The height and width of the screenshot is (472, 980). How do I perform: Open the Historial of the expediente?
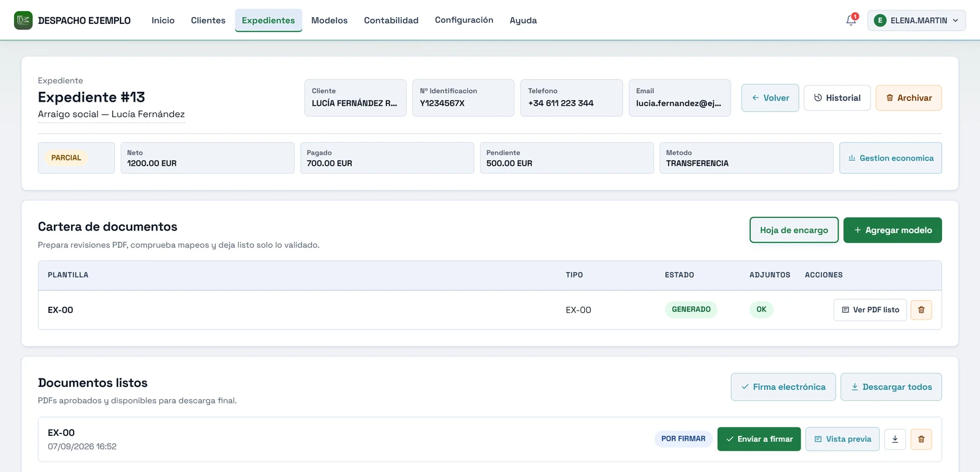837,98
